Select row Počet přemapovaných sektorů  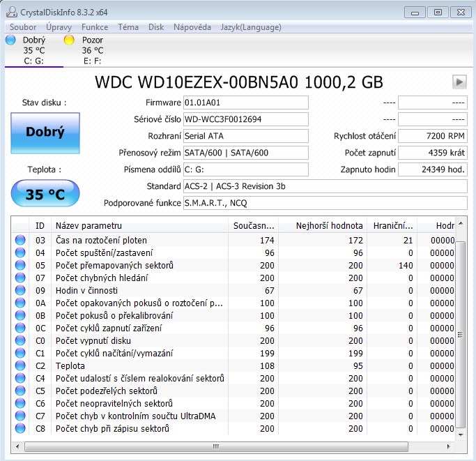click(233, 265)
